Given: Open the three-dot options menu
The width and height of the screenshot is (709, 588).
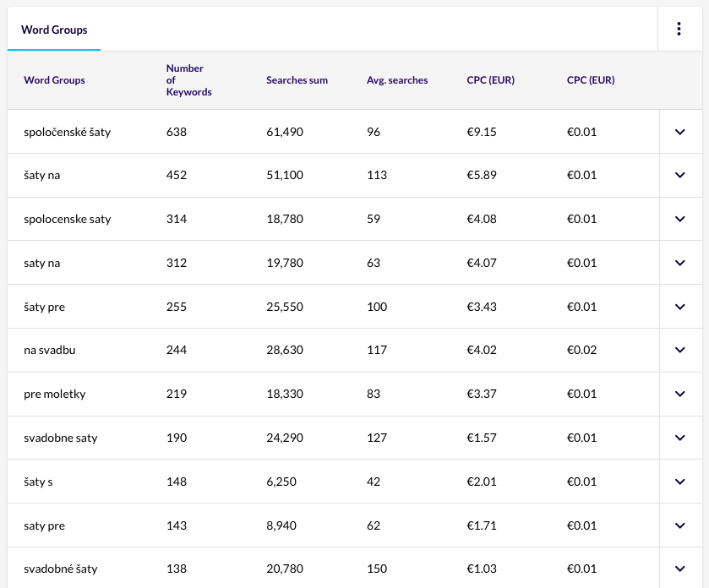Looking at the screenshot, I should (x=679, y=29).
